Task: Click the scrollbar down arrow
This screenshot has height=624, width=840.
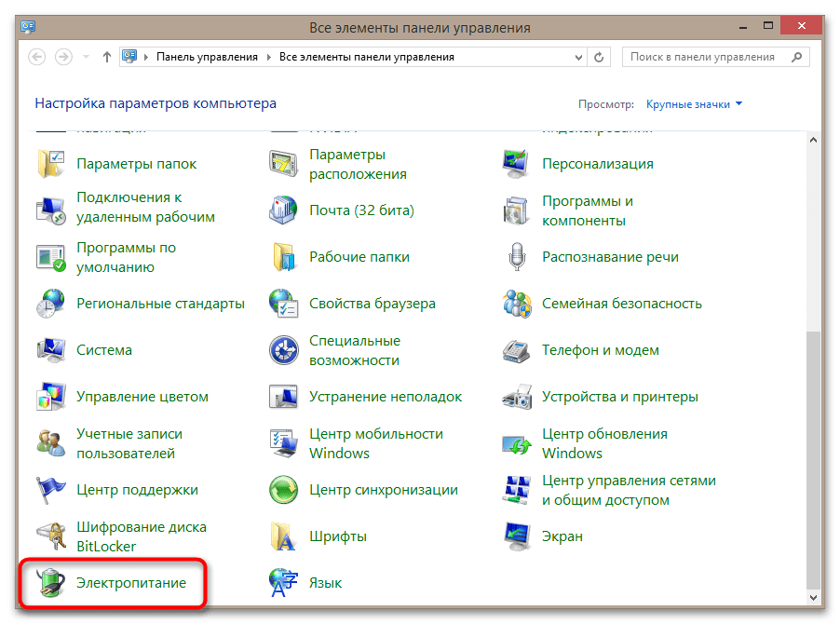Action: click(x=813, y=598)
